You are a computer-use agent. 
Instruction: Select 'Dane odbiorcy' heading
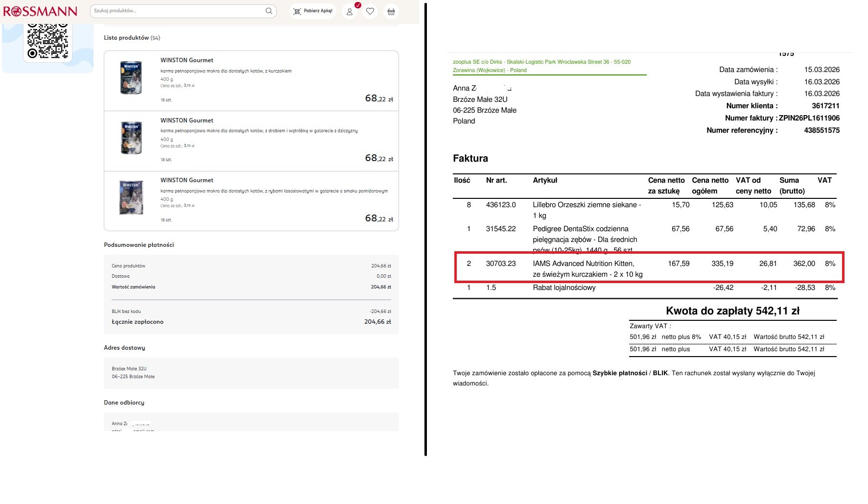click(x=124, y=403)
